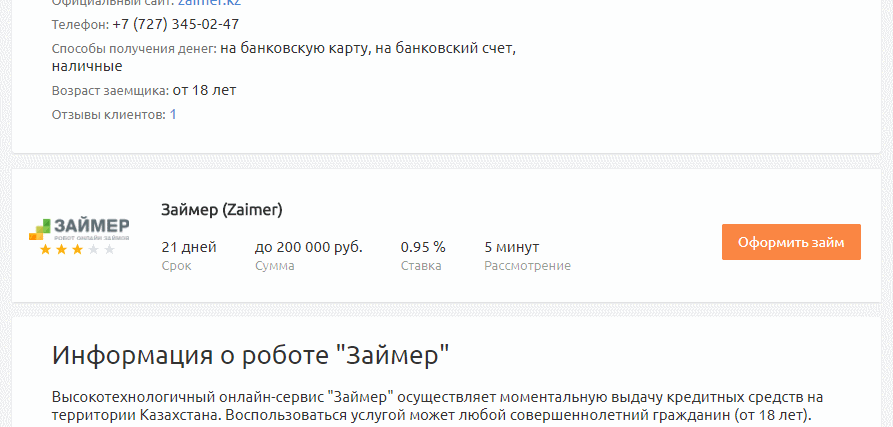Click the fourth gray rating star

click(93, 250)
